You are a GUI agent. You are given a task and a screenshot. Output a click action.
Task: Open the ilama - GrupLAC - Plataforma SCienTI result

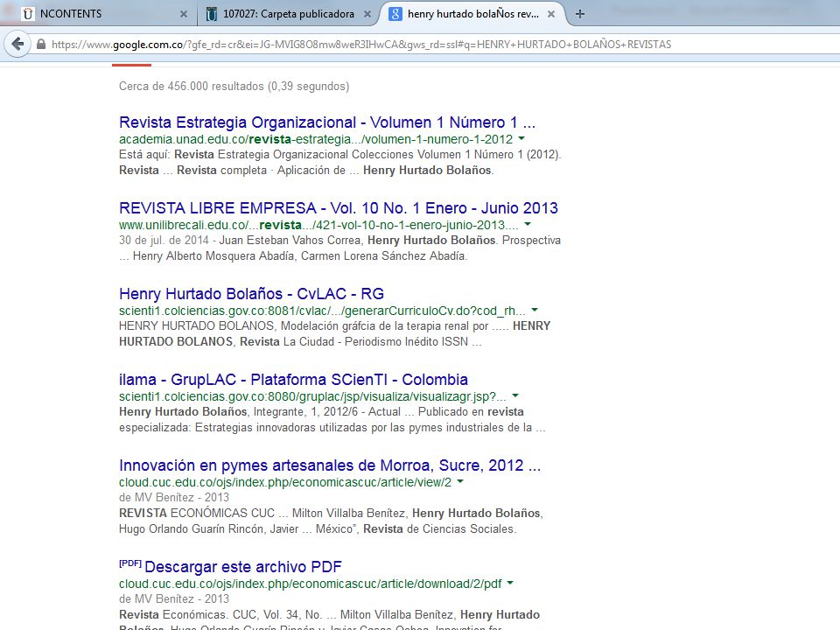click(293, 379)
